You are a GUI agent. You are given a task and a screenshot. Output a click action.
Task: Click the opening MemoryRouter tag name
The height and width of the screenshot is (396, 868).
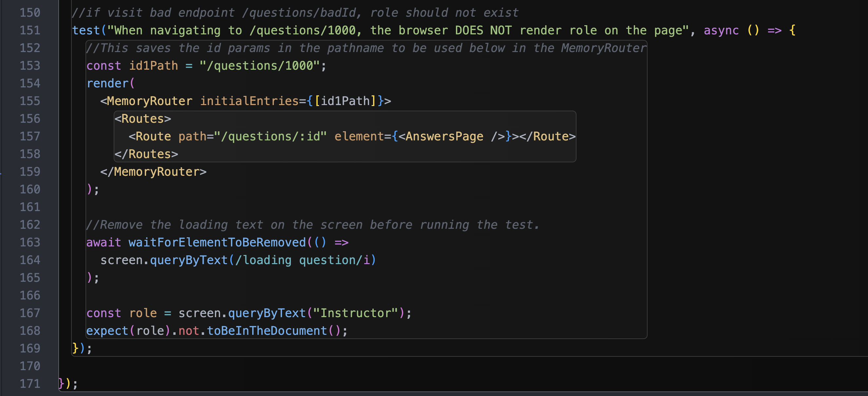(x=150, y=101)
